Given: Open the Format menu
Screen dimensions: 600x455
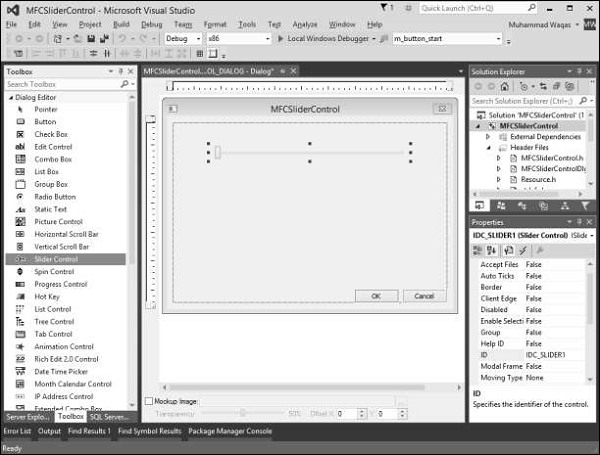Looking at the screenshot, I should pos(215,24).
